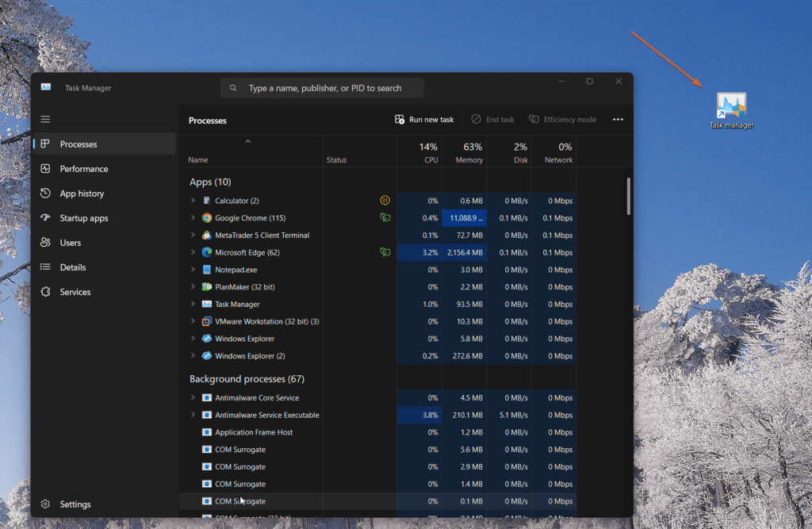
Task: Select Chrome's 11,088.9 MB memory cell
Action: coord(464,218)
